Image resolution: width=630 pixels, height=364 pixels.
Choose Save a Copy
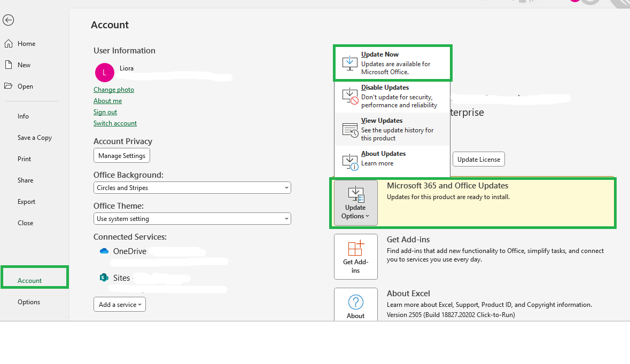35,138
